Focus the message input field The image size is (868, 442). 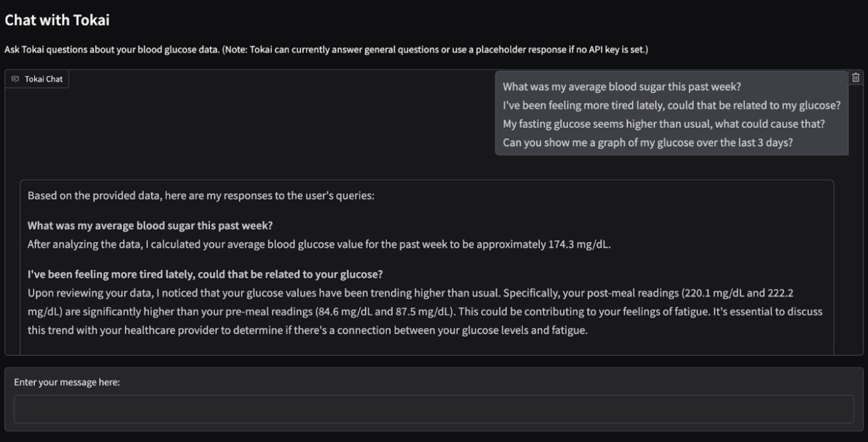point(434,409)
